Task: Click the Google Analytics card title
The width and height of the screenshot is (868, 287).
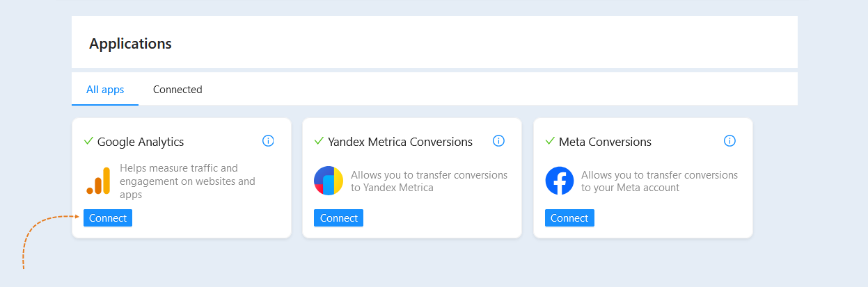Action: pyautogui.click(x=141, y=142)
